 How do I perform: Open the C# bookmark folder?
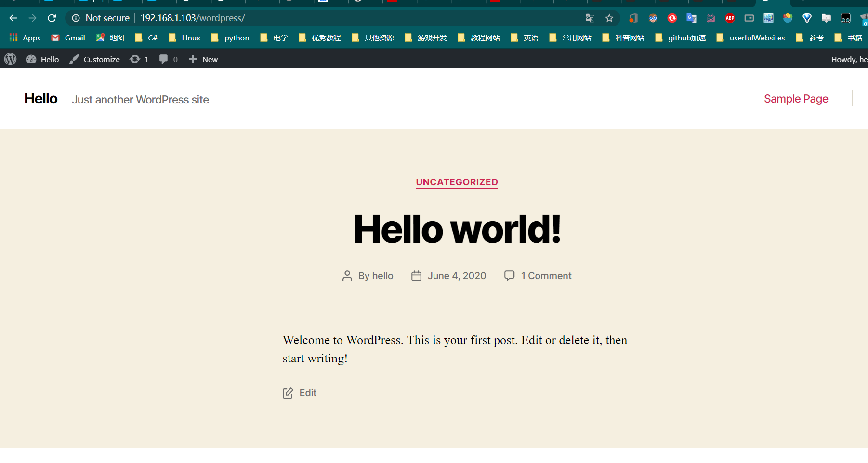pyautogui.click(x=146, y=38)
